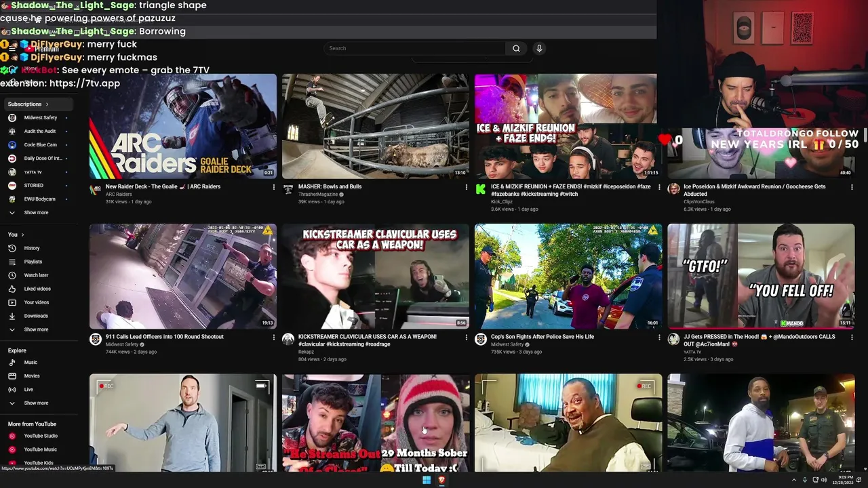Open options menu for ARC Raiders video

click(274, 187)
